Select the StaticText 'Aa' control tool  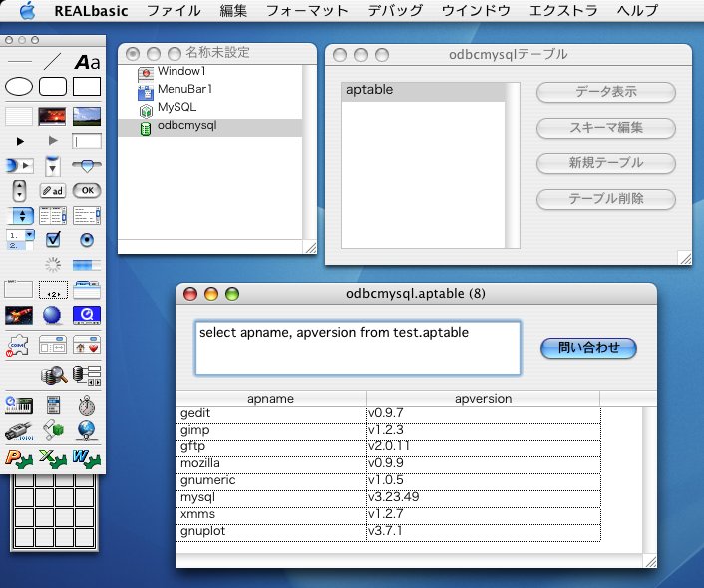87,62
